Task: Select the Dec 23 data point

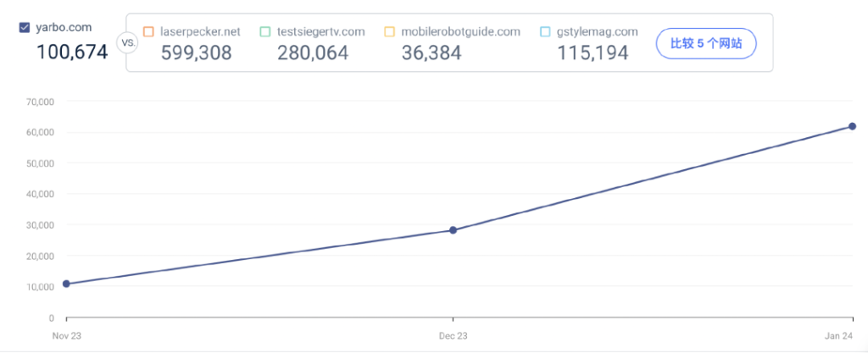Action: pyautogui.click(x=453, y=229)
